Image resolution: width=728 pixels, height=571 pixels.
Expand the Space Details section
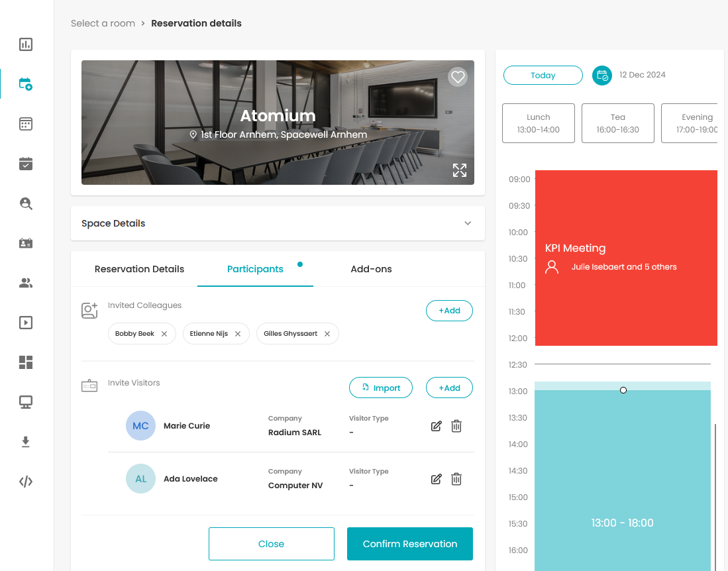[278, 223]
